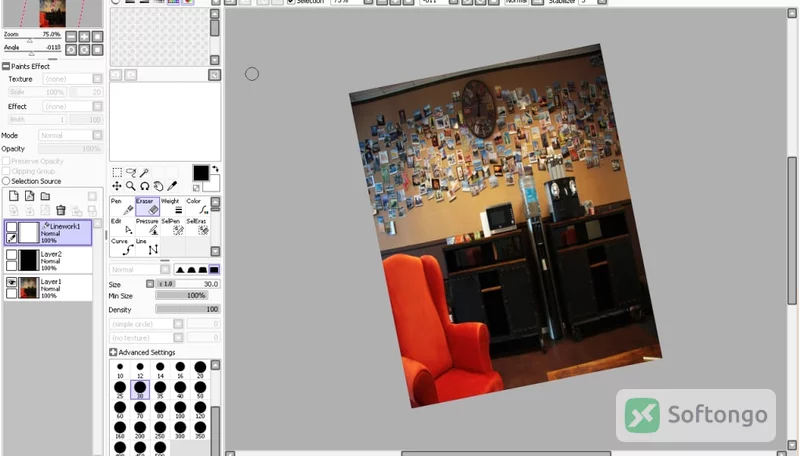Image resolution: width=800 pixels, height=456 pixels.
Task: Choose the Line tool
Action: coord(147,247)
